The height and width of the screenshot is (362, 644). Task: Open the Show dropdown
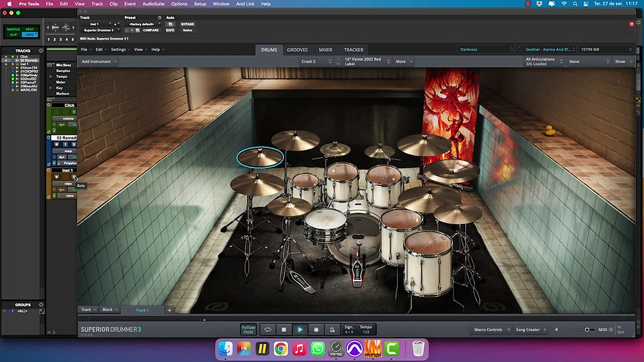click(624, 62)
